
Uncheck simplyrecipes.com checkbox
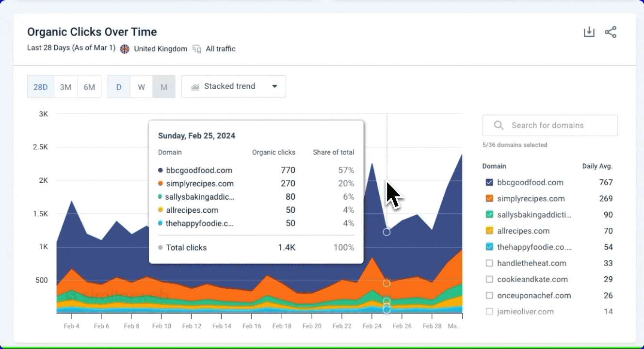coord(489,199)
